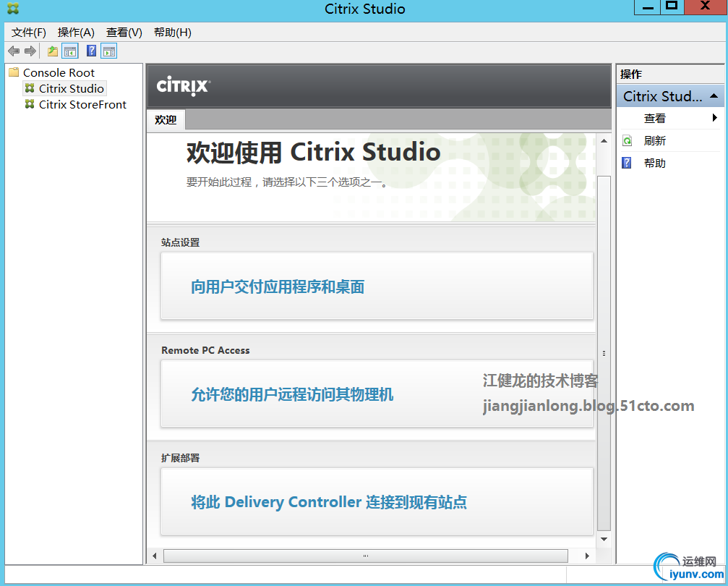Open the 查看(V) menu
Screen dimensions: 728x586
click(124, 32)
